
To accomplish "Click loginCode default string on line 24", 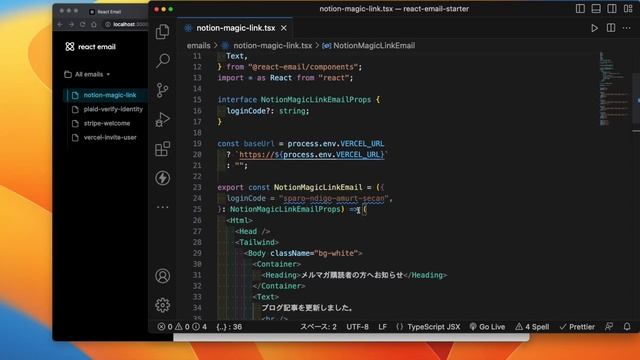I will pos(334,198).
